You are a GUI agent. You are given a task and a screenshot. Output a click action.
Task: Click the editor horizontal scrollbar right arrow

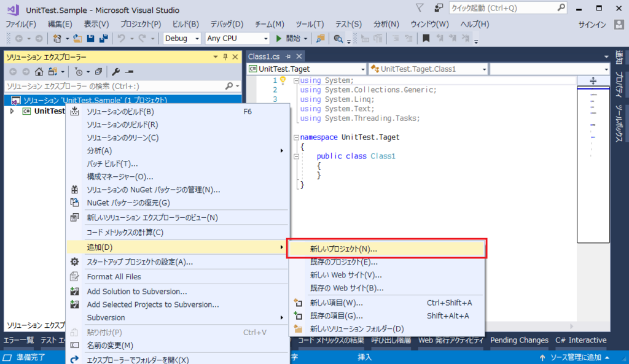pos(572,327)
